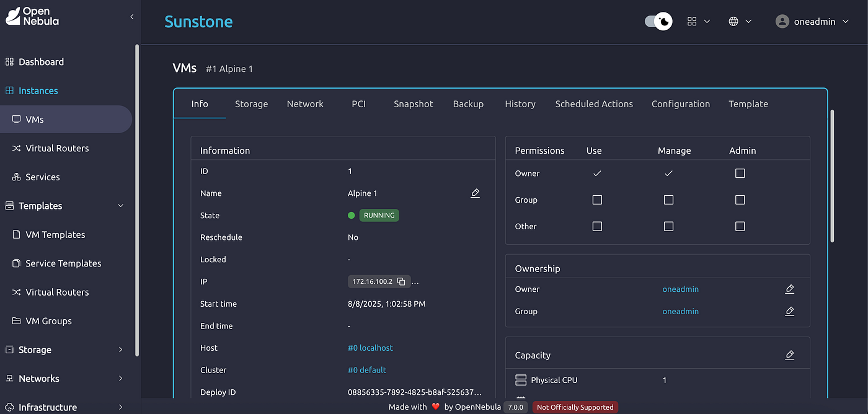Collapse the Templates menu section
Image resolution: width=868 pixels, height=414 pixels.
pyautogui.click(x=121, y=206)
